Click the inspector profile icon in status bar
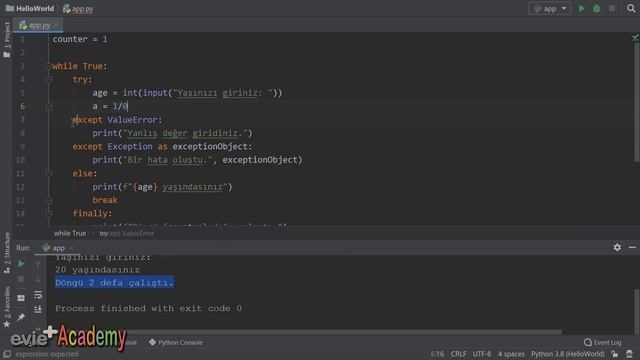 point(630,354)
